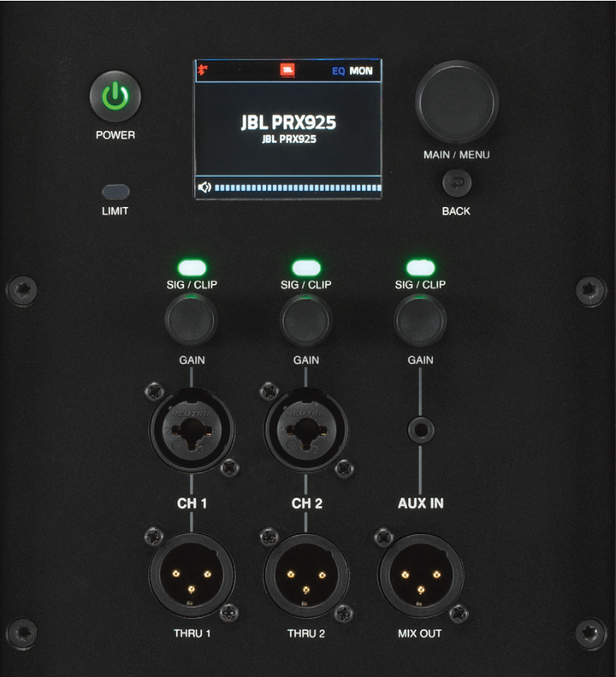Viewport: 616px width, 677px height.
Task: Select the MON indicator on the display
Action: point(361,71)
